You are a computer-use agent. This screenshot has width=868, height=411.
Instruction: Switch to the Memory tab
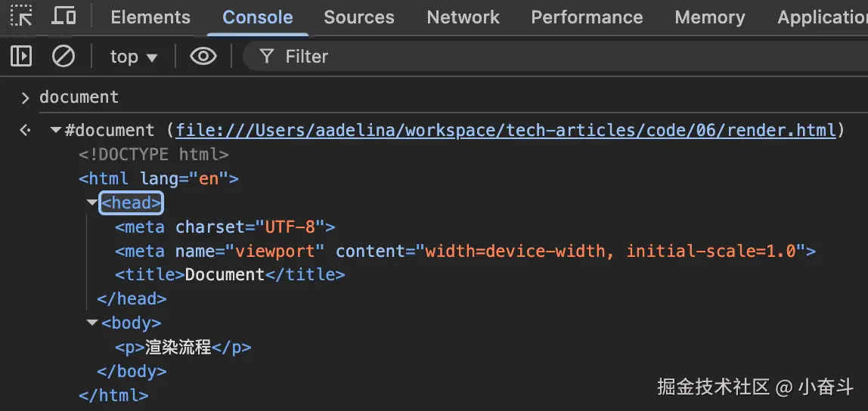(x=709, y=17)
